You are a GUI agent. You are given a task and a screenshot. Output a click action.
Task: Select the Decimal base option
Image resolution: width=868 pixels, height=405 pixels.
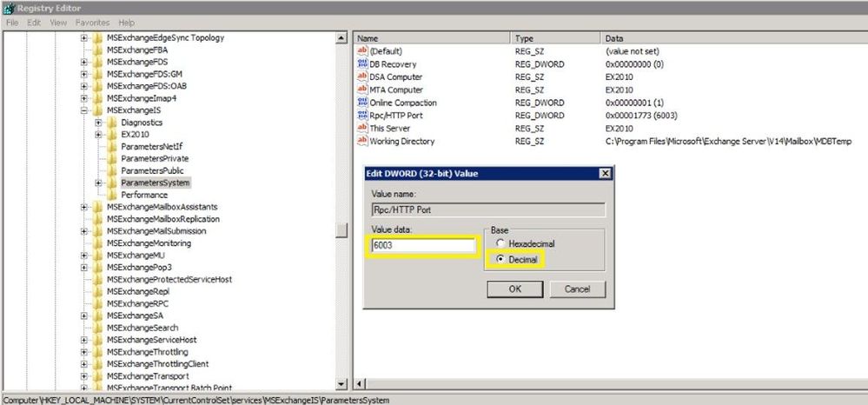(x=500, y=259)
